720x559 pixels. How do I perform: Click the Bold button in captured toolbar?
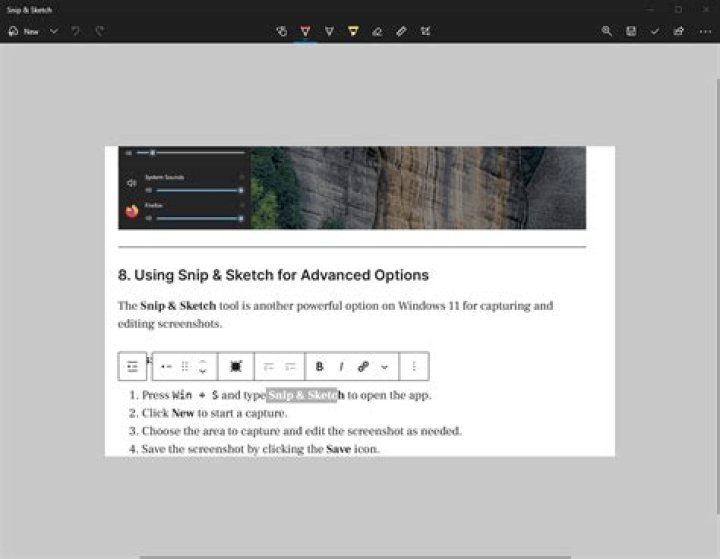click(319, 367)
